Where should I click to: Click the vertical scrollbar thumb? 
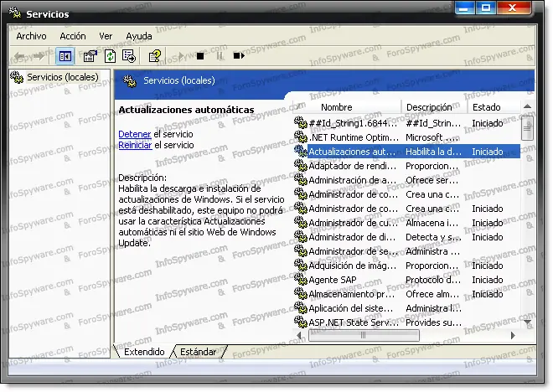click(527, 127)
